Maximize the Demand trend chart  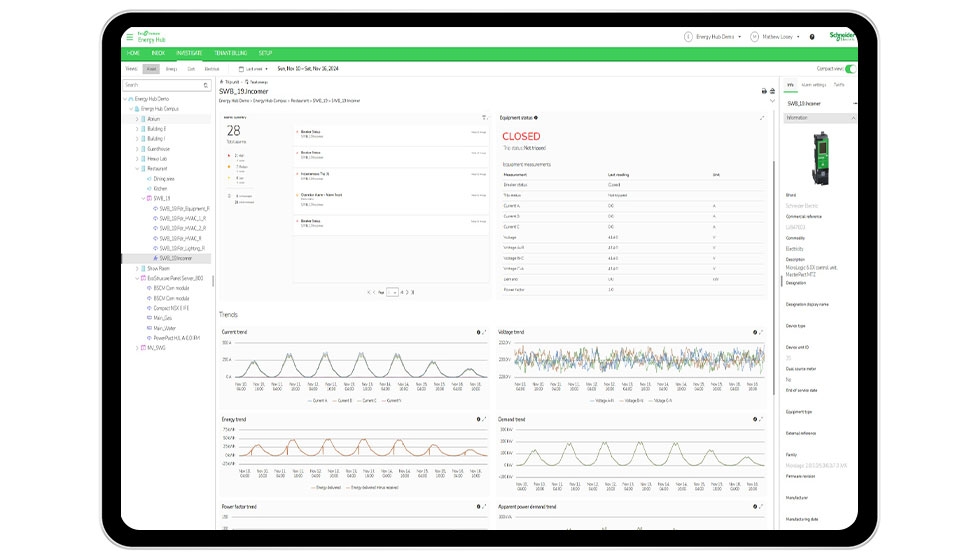pyautogui.click(x=762, y=419)
